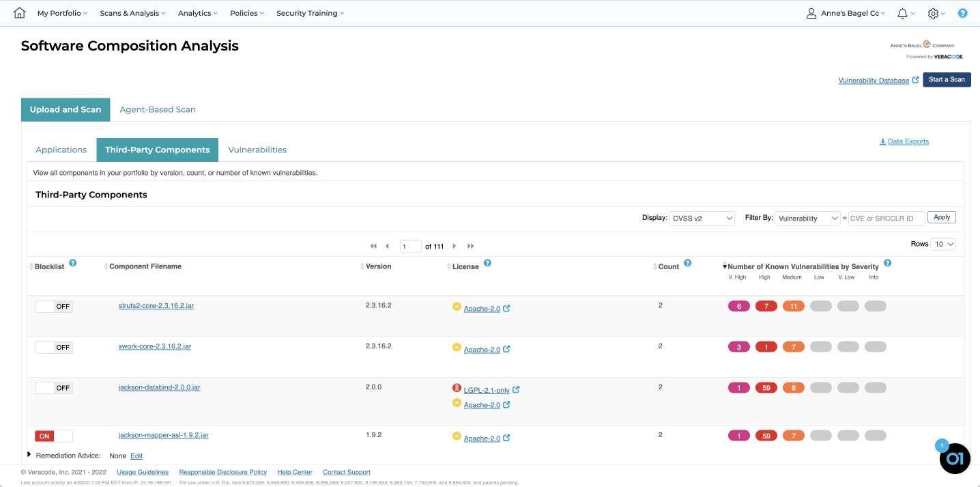Click Edit next to Remediation Advice
980x487 pixels.
click(x=136, y=456)
